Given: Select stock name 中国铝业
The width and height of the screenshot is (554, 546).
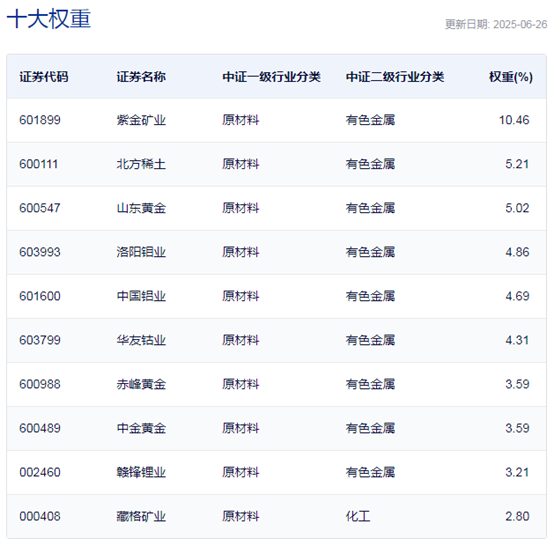Looking at the screenshot, I should (x=141, y=296).
